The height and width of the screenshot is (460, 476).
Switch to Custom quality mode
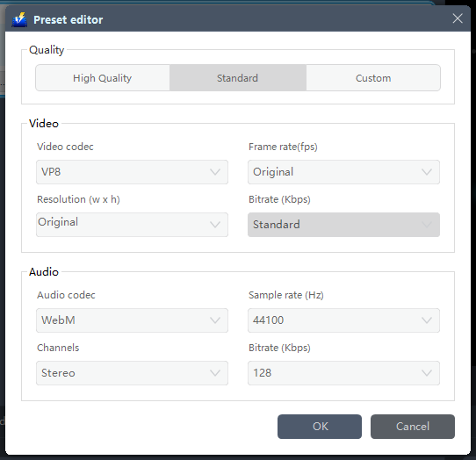pos(373,78)
